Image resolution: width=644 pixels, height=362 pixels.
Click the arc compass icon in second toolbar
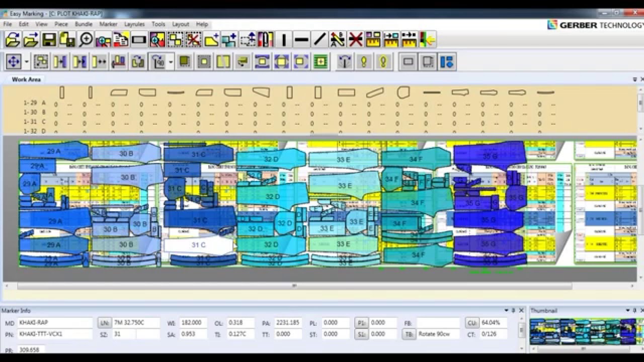click(345, 62)
